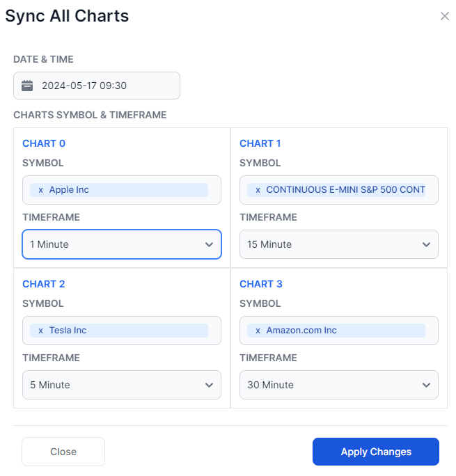Remove the Amazon.com Inc symbol tag
The width and height of the screenshot is (456, 476).
(258, 331)
